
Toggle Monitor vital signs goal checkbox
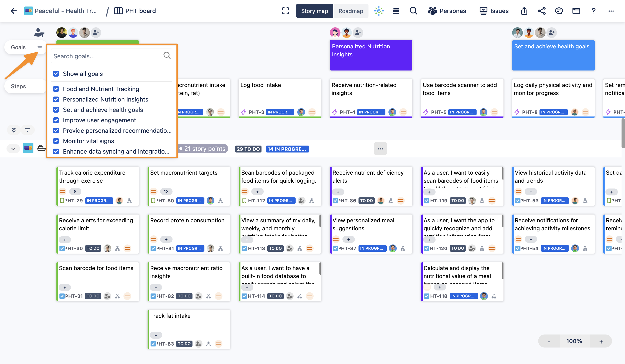56,141
